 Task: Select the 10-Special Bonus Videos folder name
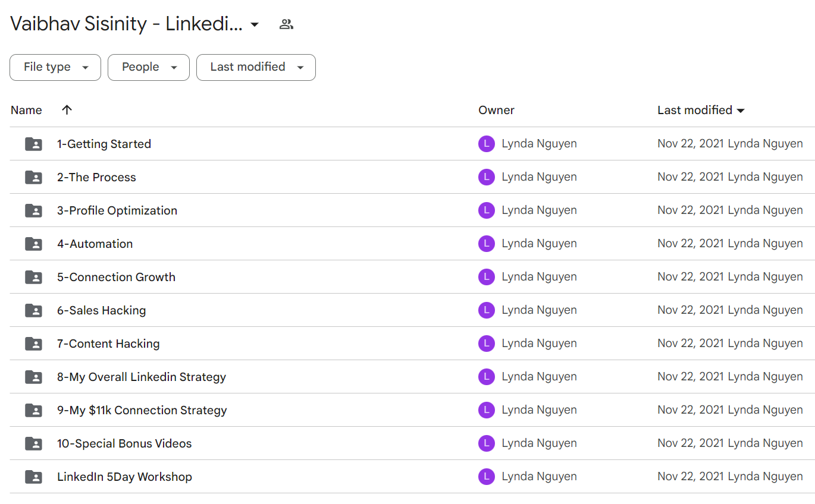(x=124, y=443)
